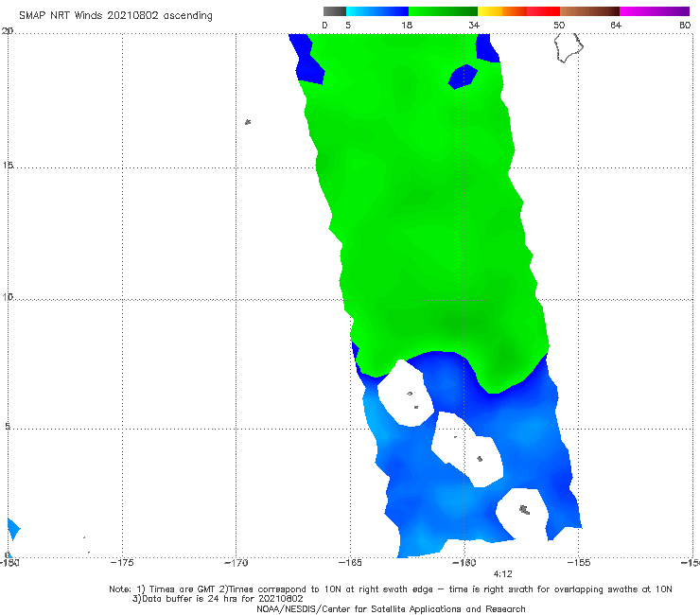Click the dark blue hexagon patch near 18N
Screen dimensions: 700x615
click(x=463, y=77)
